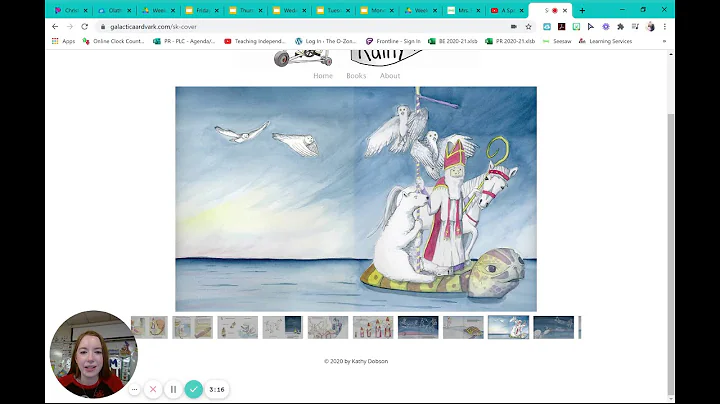
Task: Open the media control playlist icon
Action: pyautogui.click(x=635, y=27)
